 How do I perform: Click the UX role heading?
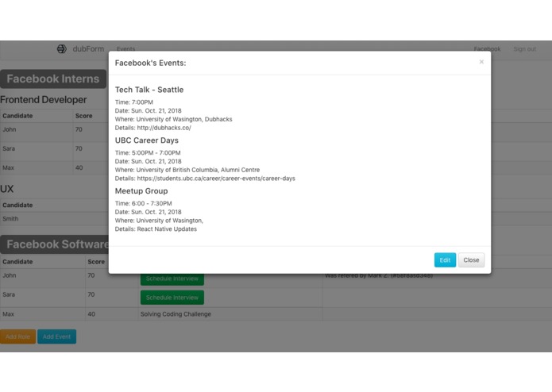[x=6, y=189]
